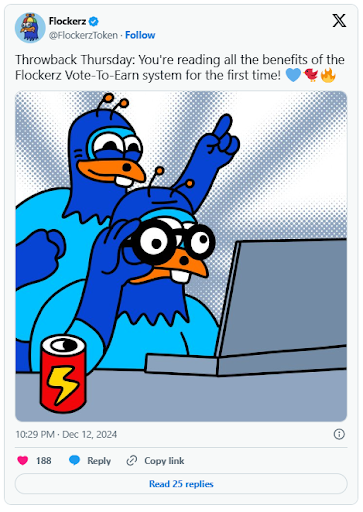
Task: Like the tweet with heart icon
Action: (23, 460)
